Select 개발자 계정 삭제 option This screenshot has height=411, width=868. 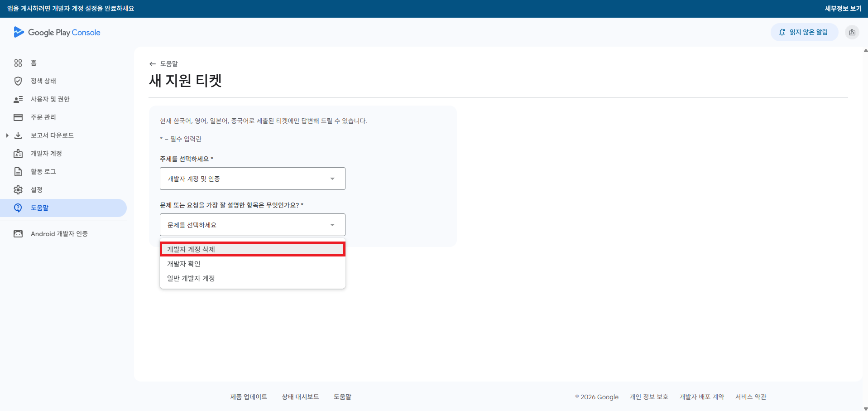pos(253,249)
